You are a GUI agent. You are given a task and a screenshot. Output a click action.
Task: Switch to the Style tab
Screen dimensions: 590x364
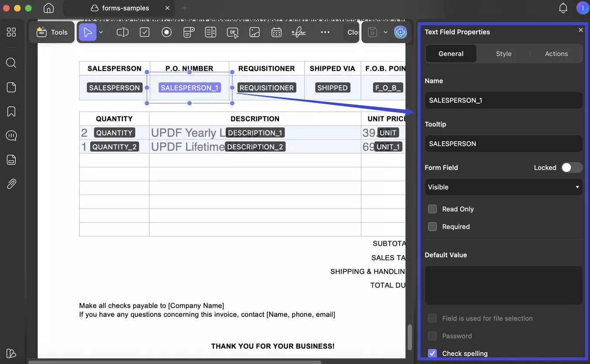[x=503, y=54]
